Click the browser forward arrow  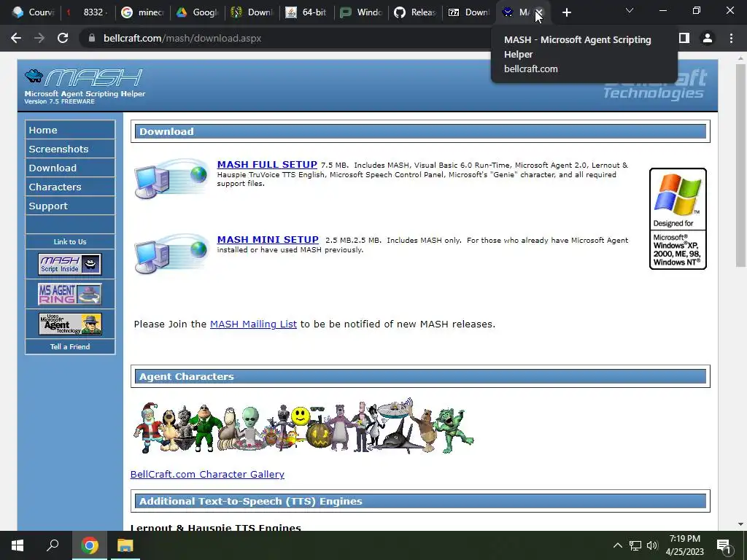click(x=39, y=38)
